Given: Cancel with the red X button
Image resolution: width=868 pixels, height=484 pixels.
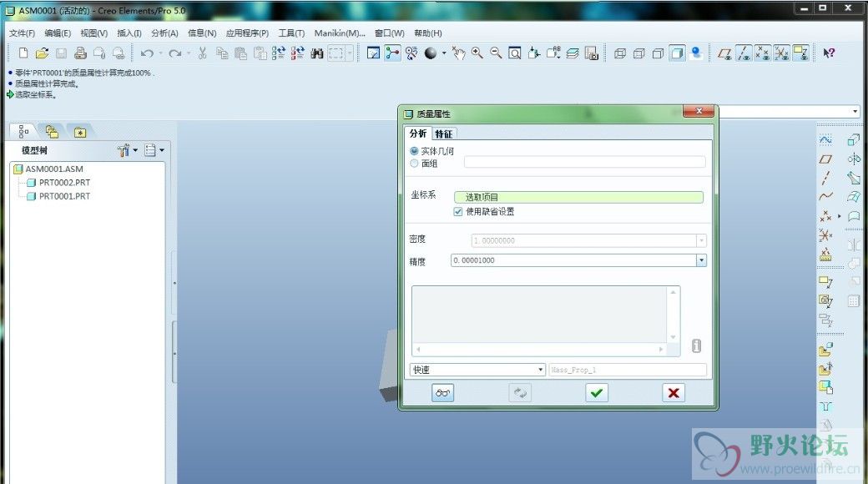Looking at the screenshot, I should (674, 393).
